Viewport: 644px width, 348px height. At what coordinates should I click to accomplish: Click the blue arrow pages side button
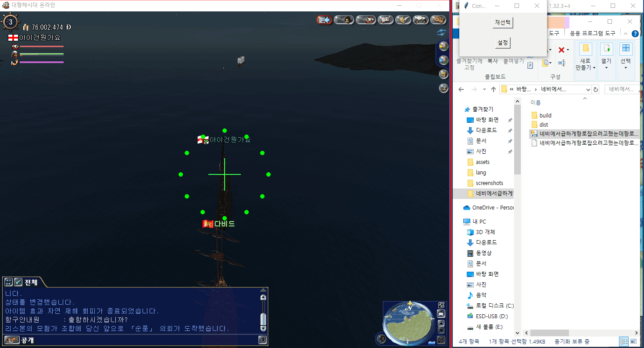pyautogui.click(x=444, y=60)
